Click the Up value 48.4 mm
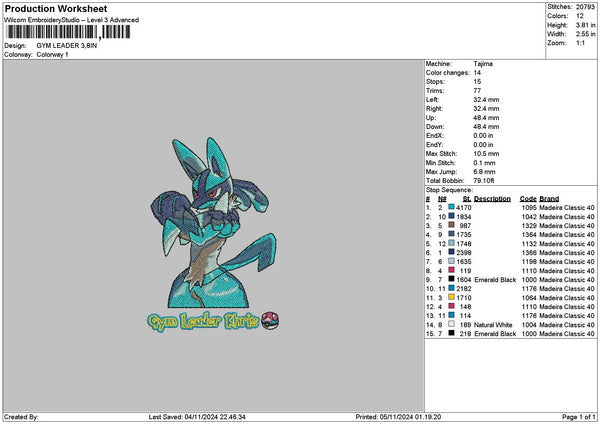600x424 pixels. point(486,118)
